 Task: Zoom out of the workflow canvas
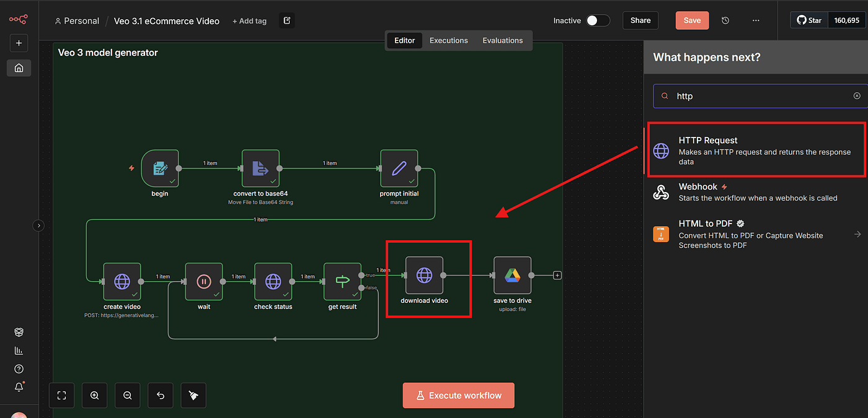(x=127, y=395)
